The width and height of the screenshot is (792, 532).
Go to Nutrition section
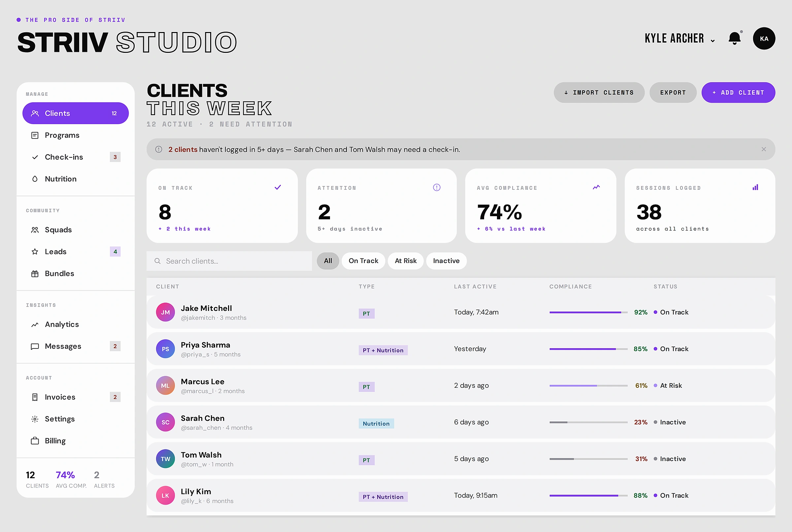coord(76,179)
